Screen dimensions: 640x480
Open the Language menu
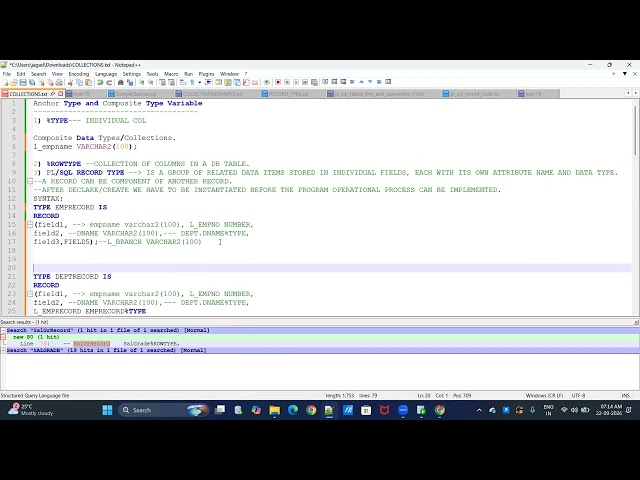coord(106,74)
